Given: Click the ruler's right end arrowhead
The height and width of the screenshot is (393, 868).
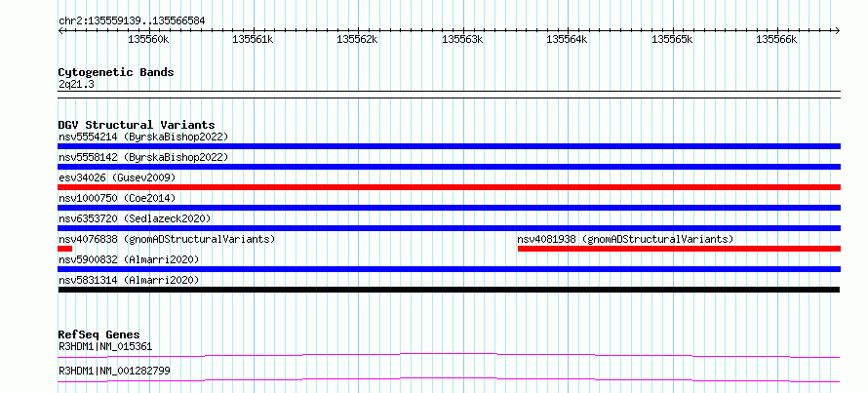Looking at the screenshot, I should coord(838,31).
